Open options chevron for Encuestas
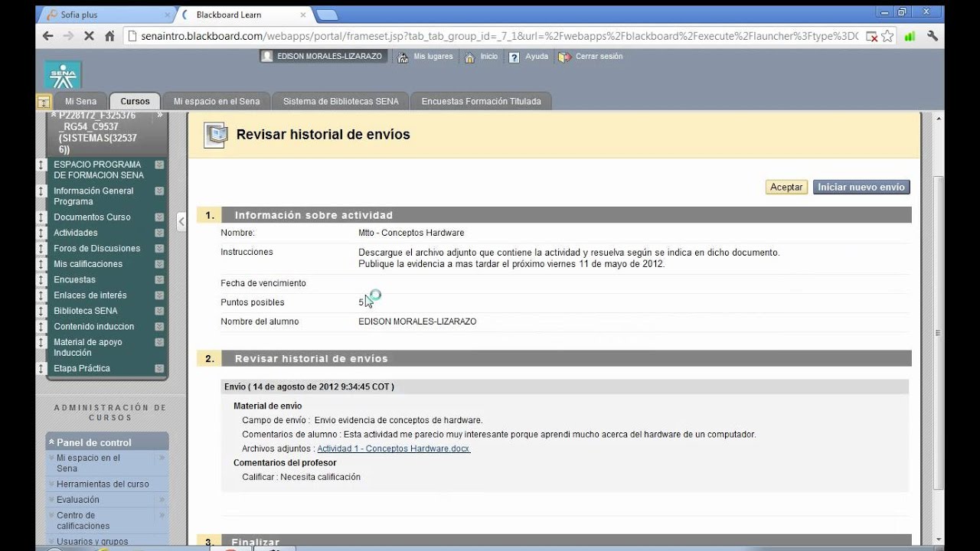Viewport: 980px width, 551px height. click(159, 280)
